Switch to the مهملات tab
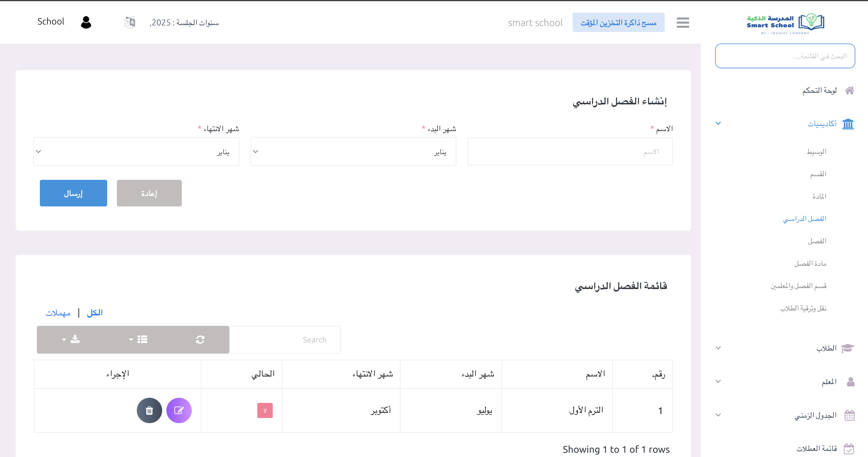868x457 pixels. 58,313
